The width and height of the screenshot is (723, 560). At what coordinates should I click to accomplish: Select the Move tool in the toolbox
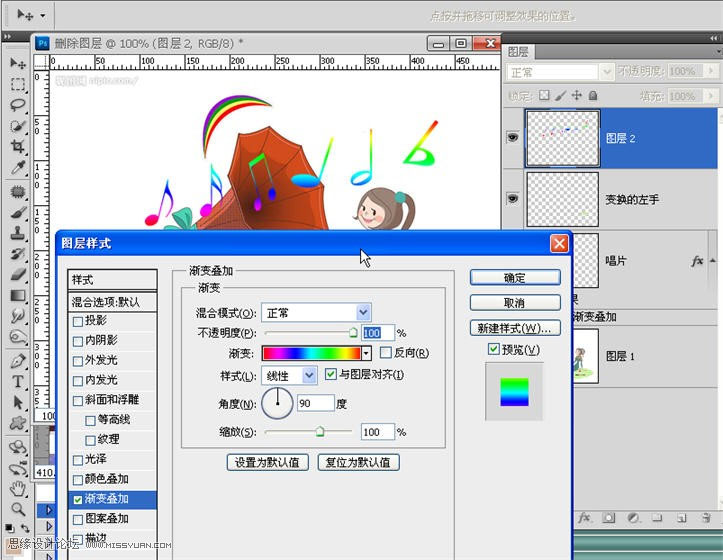pos(18,63)
